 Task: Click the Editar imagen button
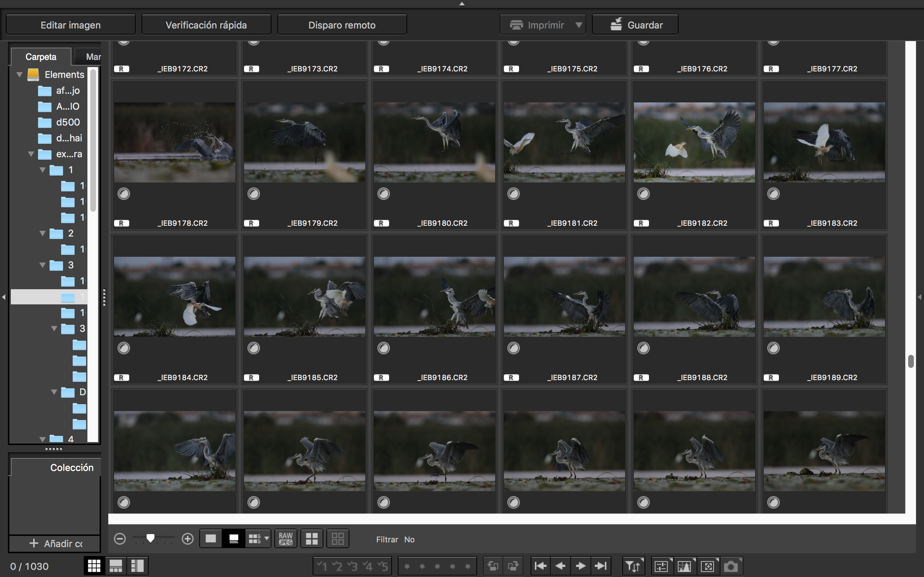[x=71, y=25]
